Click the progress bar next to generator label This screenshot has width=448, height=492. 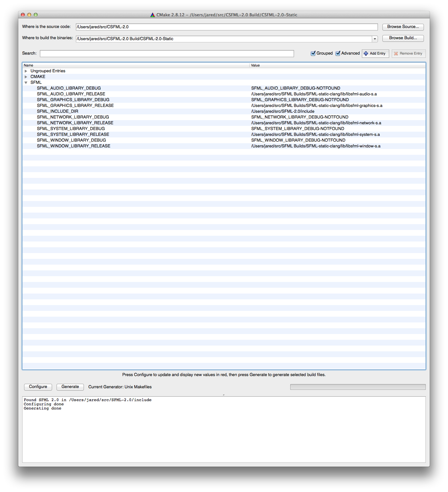(358, 387)
